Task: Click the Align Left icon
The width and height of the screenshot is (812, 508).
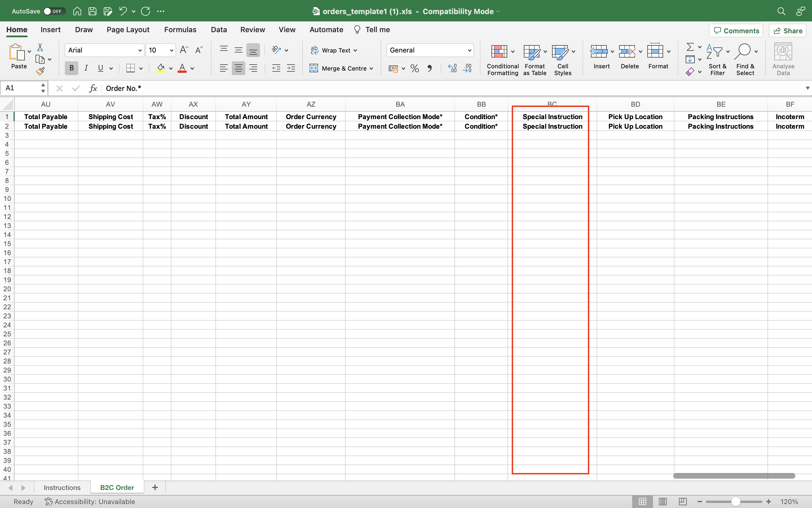Action: point(224,68)
